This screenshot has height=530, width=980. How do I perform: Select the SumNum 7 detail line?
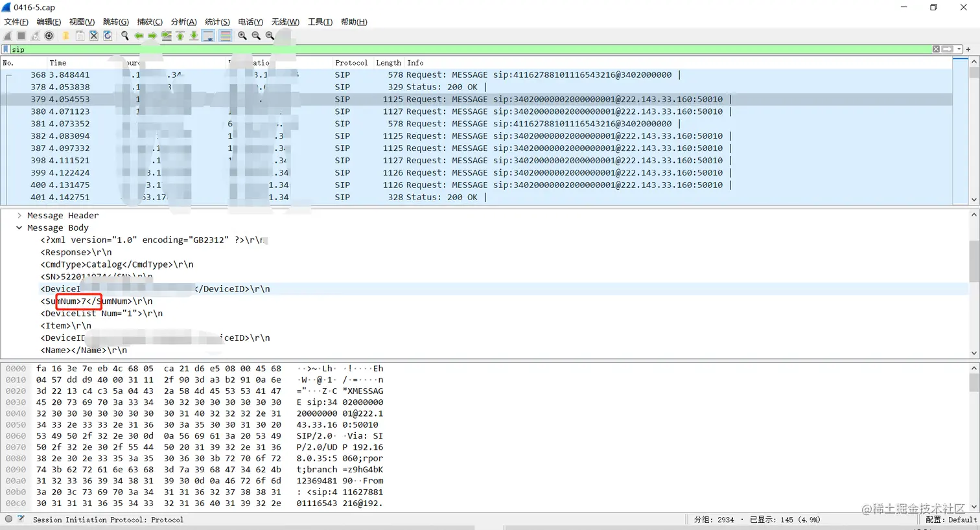97,301
